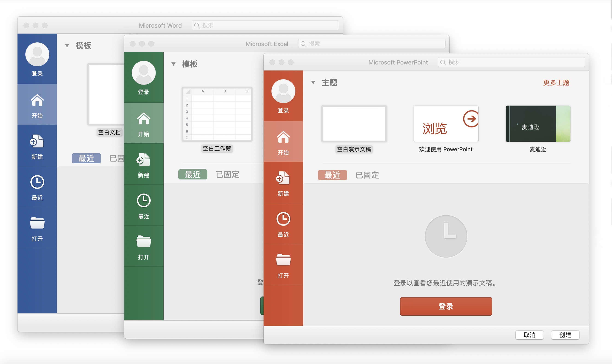Click the Word account avatar icon

pos(37,54)
